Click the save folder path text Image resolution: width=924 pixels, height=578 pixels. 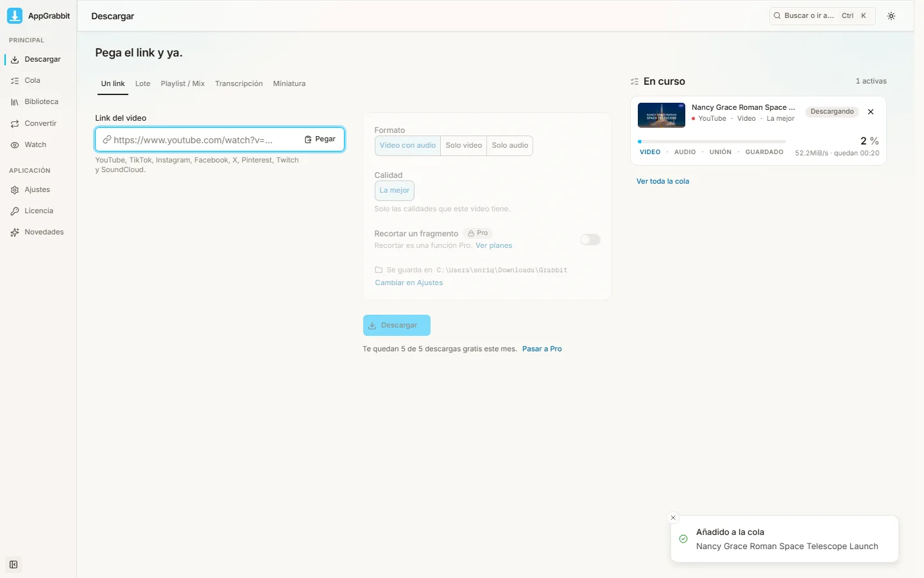[502, 270]
